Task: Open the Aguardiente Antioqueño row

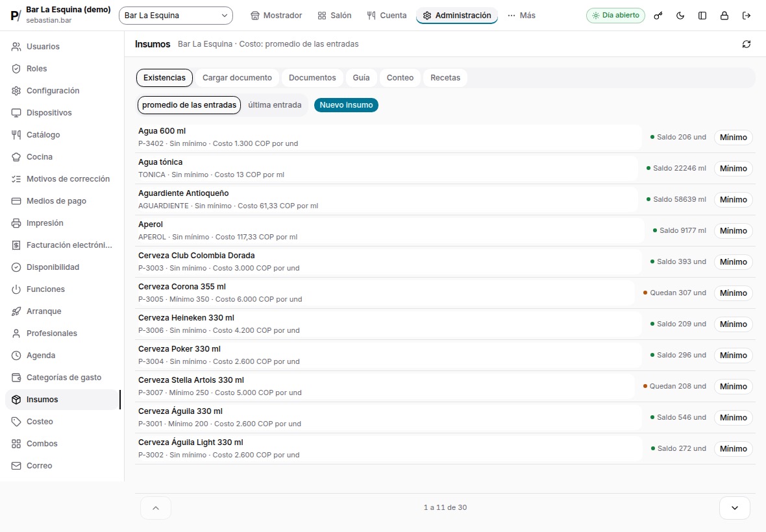Action: [x=386, y=199]
